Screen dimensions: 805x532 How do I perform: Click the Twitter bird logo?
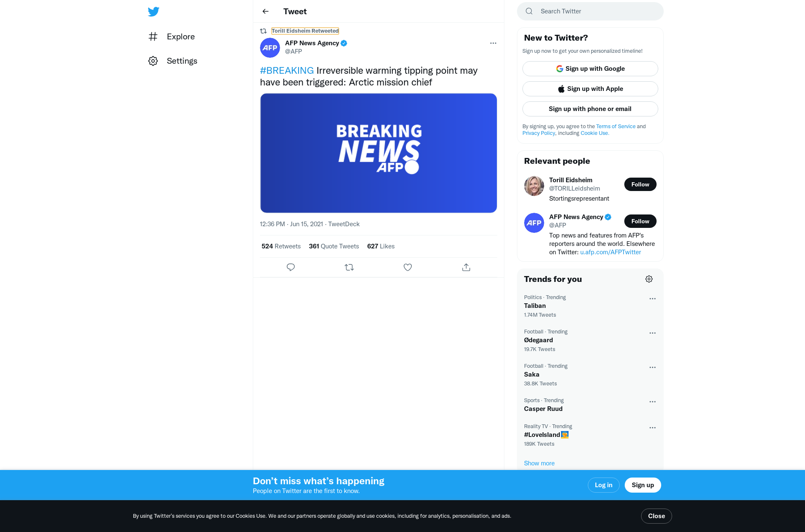tap(153, 11)
